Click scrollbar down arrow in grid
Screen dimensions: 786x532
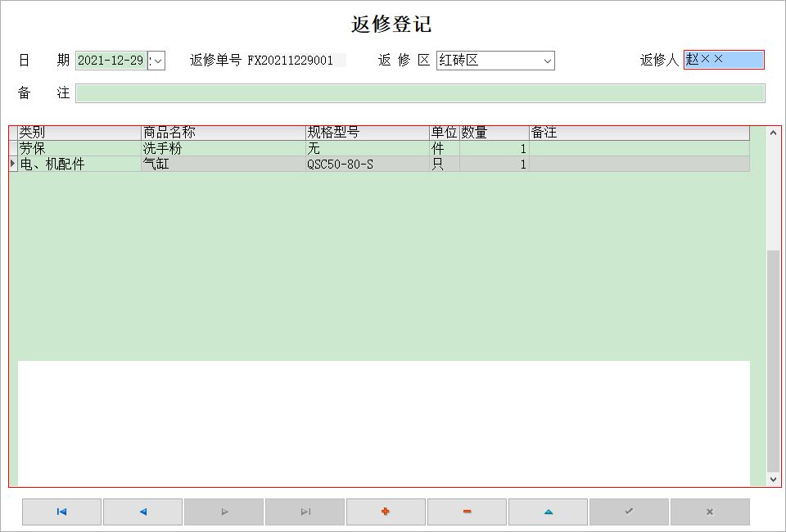(x=773, y=480)
